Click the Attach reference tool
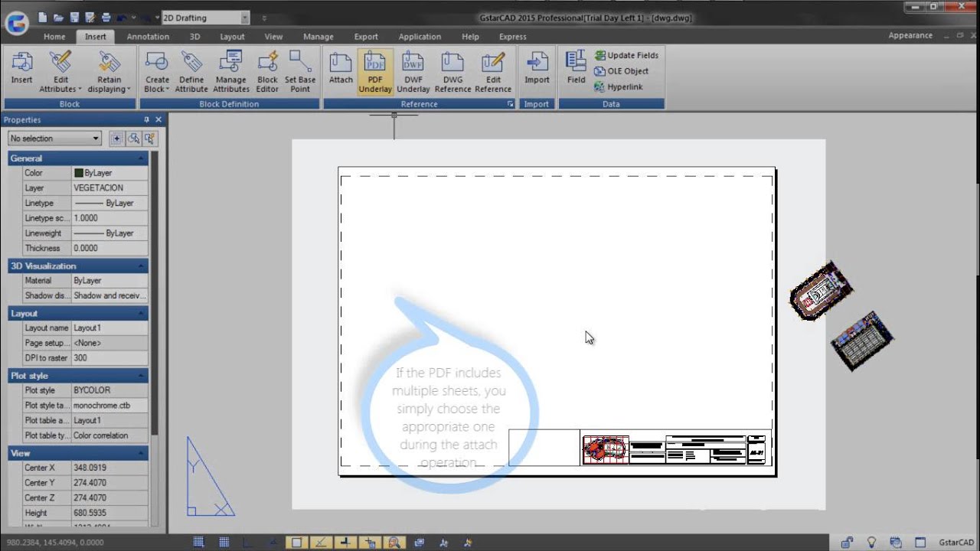Image resolution: width=980 pixels, height=551 pixels. click(x=341, y=67)
